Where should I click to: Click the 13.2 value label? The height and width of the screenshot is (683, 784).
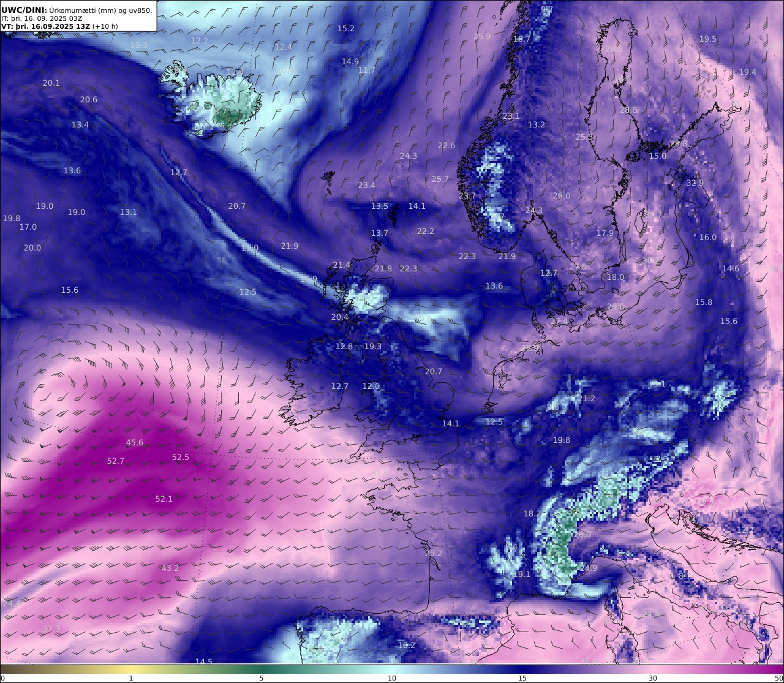[537, 124]
